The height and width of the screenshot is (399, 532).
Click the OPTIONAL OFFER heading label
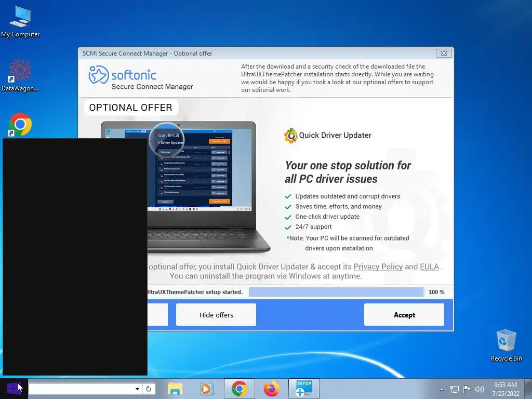(x=130, y=108)
